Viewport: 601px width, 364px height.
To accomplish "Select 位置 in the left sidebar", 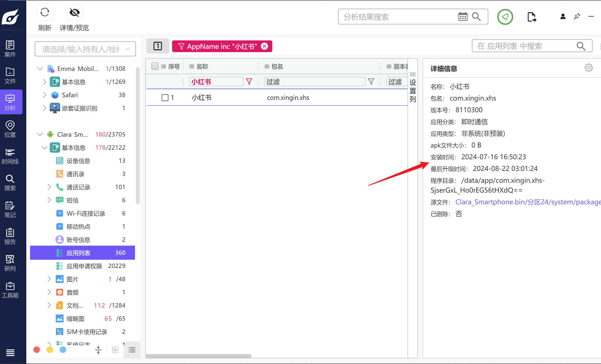I will 10,129.
